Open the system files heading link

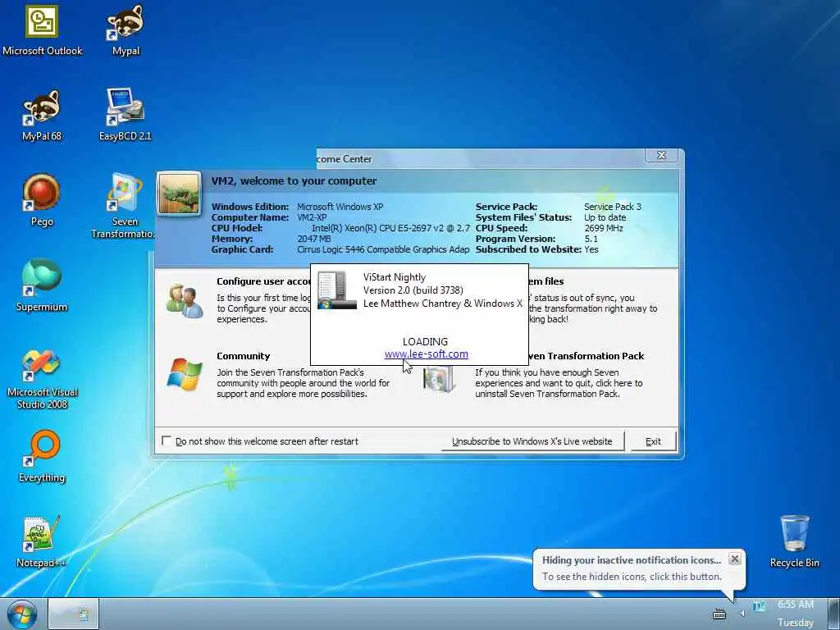click(546, 281)
